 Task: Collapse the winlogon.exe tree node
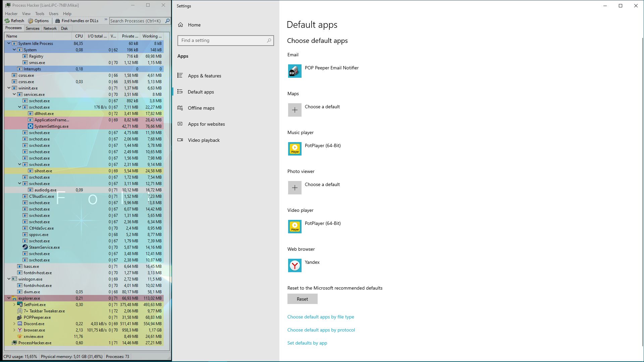[x=9, y=279]
